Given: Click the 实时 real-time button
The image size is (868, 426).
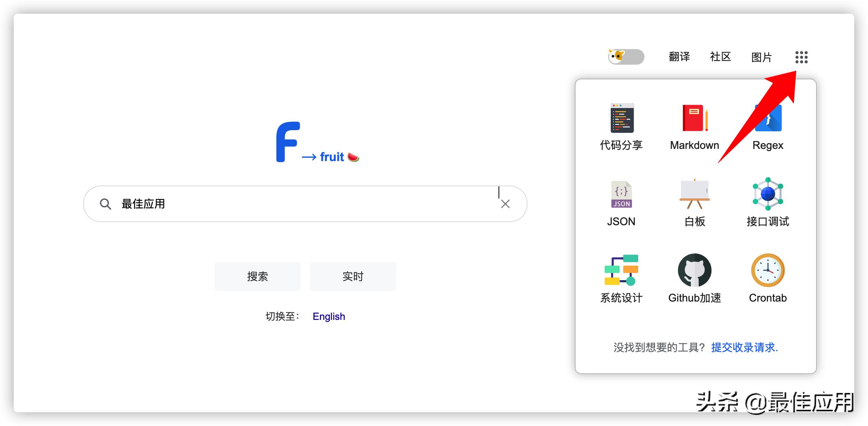Looking at the screenshot, I should pyautogui.click(x=353, y=276).
